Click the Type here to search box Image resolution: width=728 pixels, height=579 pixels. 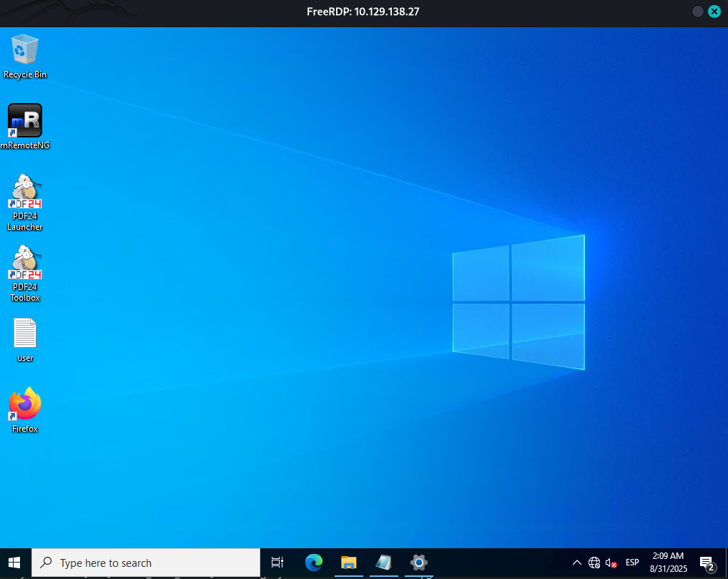pyautogui.click(x=146, y=563)
